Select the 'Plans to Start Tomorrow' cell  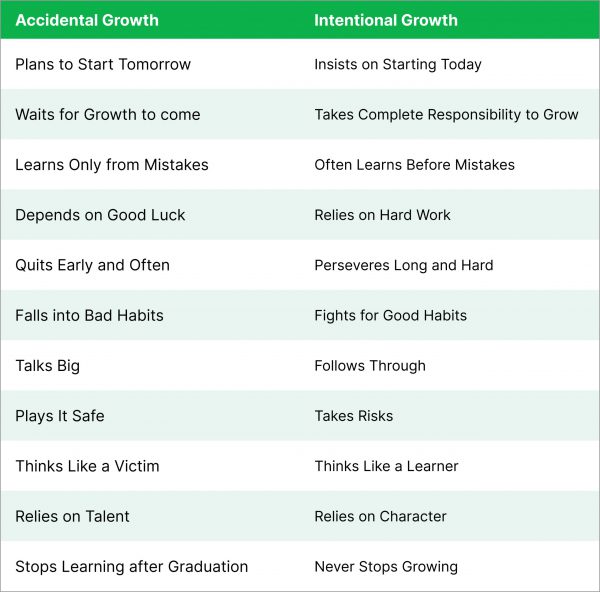point(103,64)
